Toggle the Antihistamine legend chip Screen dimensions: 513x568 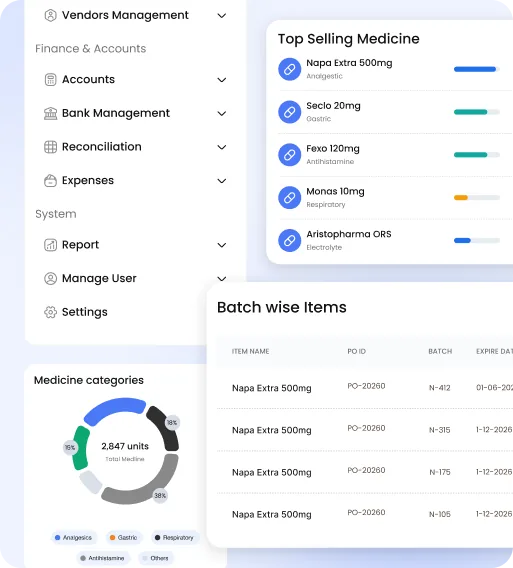[x=103, y=558]
